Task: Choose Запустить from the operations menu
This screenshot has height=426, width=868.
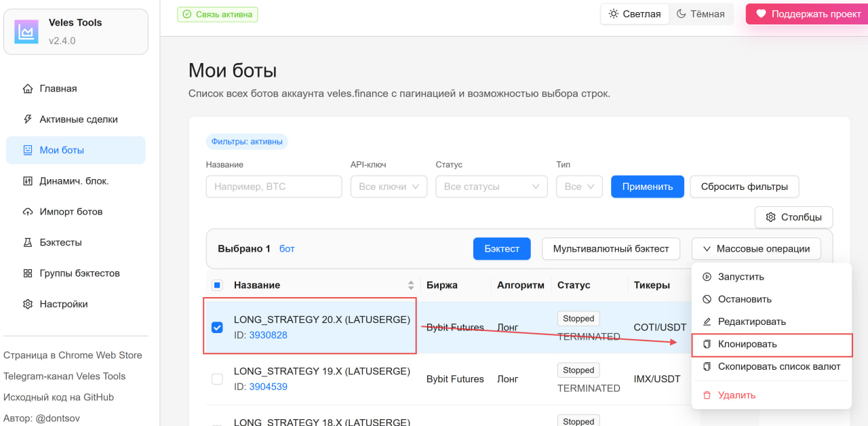Action: [x=772, y=277]
